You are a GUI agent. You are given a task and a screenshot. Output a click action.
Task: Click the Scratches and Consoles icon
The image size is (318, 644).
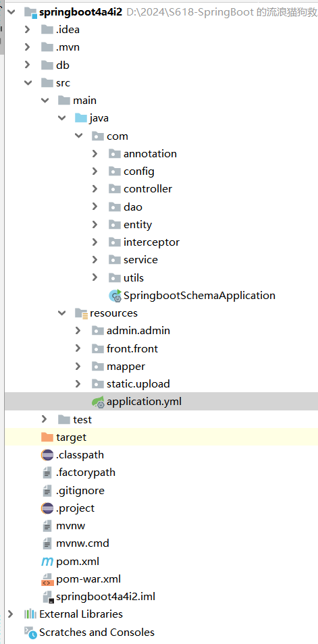pyautogui.click(x=30, y=633)
